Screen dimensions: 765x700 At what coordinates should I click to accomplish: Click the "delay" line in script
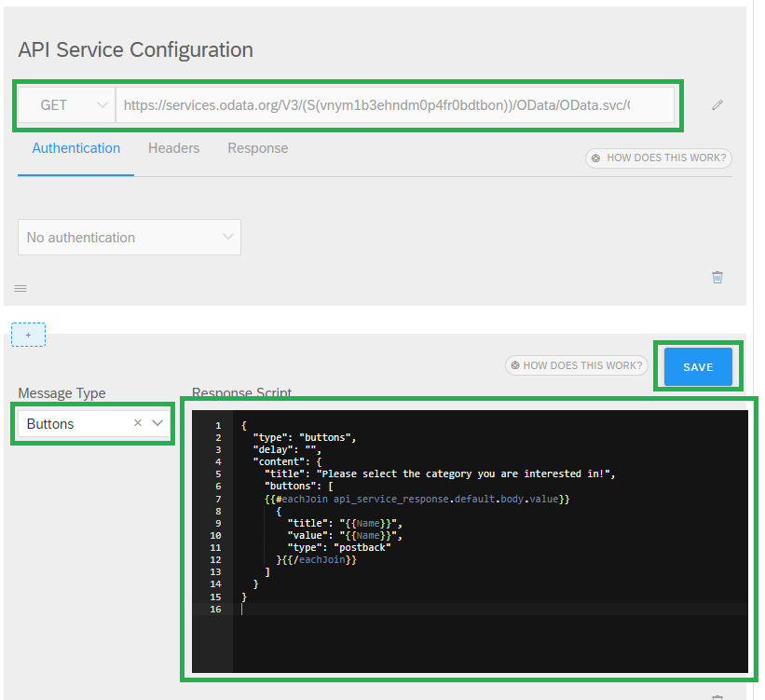[287, 449]
